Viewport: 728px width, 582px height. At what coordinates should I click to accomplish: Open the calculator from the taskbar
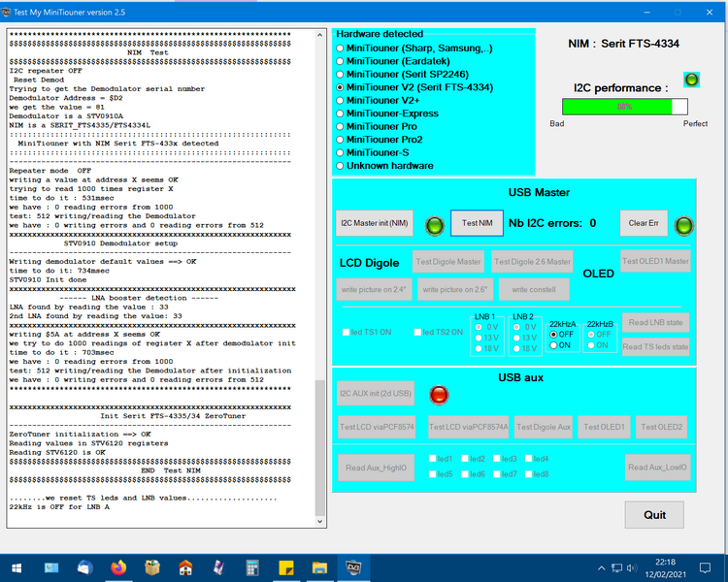coord(252,567)
